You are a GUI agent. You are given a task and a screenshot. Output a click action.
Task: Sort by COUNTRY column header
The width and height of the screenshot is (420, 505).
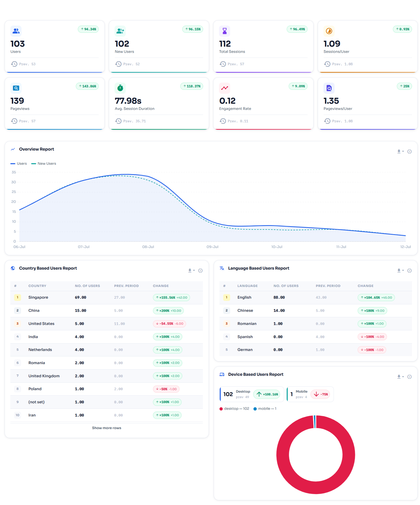pyautogui.click(x=37, y=286)
